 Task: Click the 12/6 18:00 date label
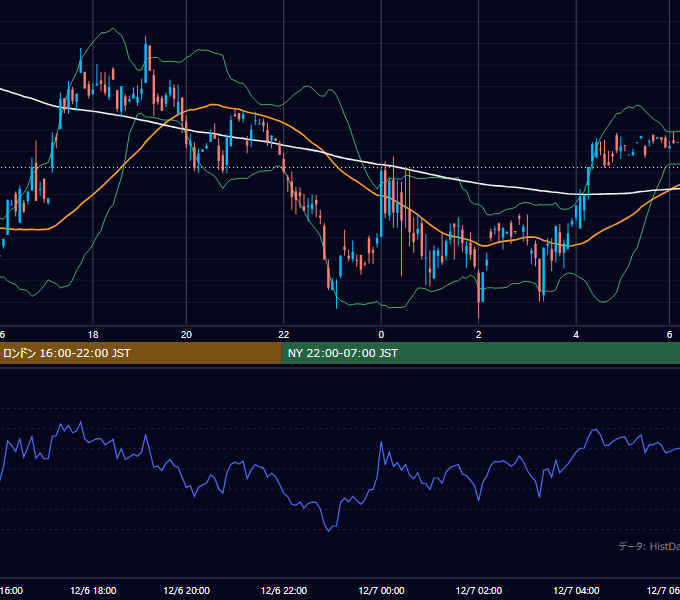[93, 591]
